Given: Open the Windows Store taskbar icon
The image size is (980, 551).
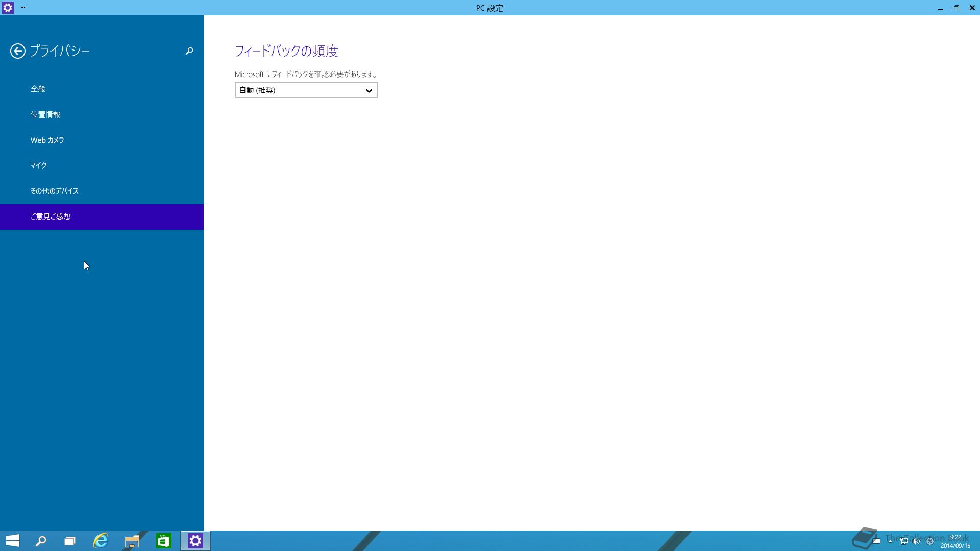Looking at the screenshot, I should click(163, 541).
